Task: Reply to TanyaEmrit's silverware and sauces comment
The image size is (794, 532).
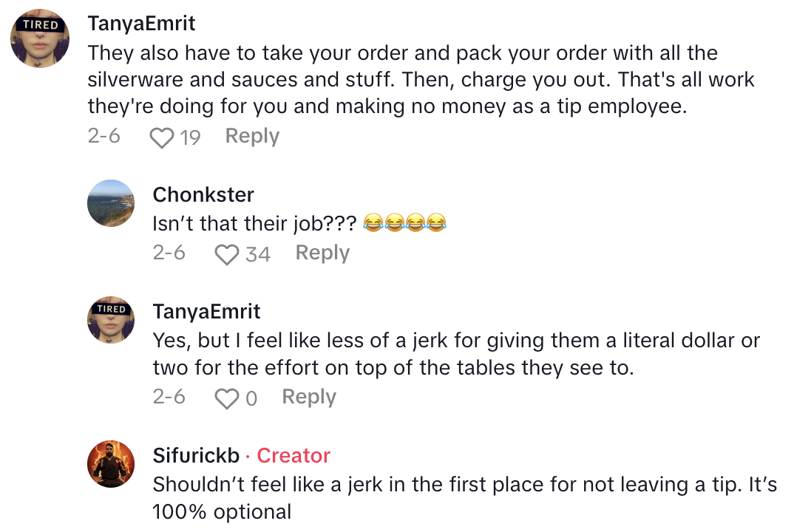Action: 252,136
